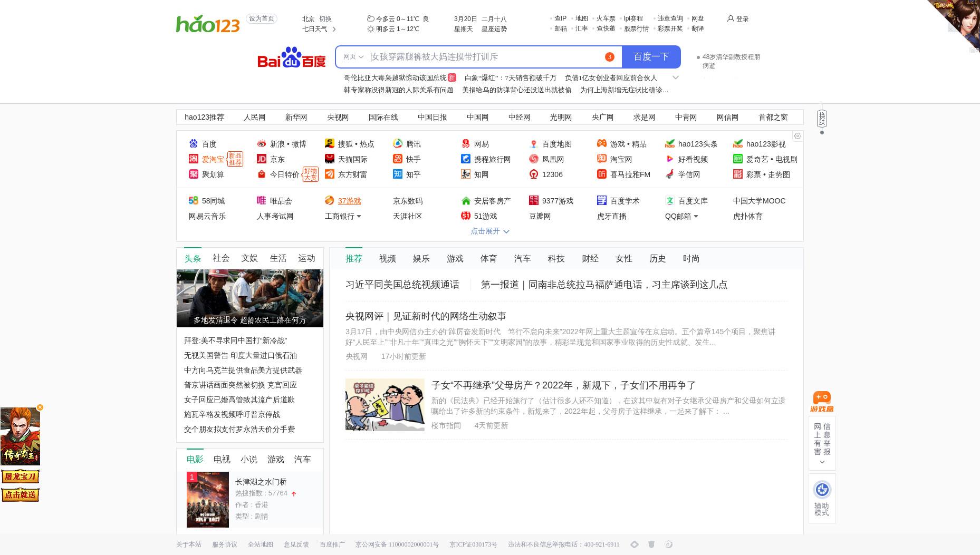The height and width of the screenshot is (555, 980).
Task: Click the Baidu logo
Action: coord(292,57)
